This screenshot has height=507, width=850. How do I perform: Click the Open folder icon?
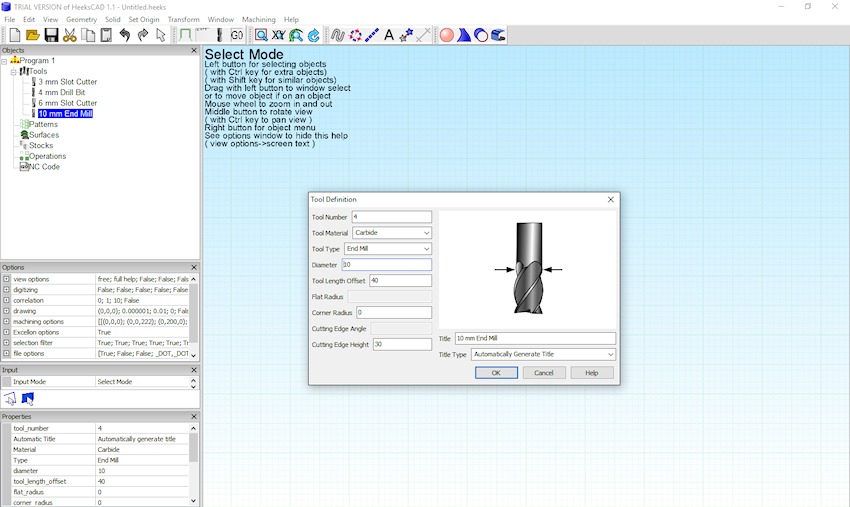33,35
